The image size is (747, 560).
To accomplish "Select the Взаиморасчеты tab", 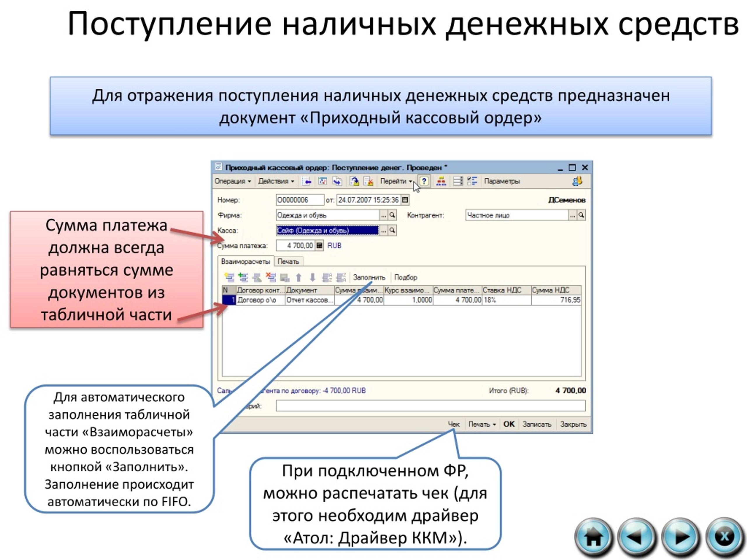I will point(245,262).
